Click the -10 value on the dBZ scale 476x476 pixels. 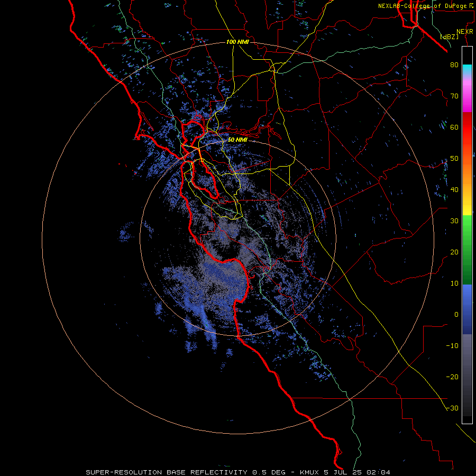point(452,346)
